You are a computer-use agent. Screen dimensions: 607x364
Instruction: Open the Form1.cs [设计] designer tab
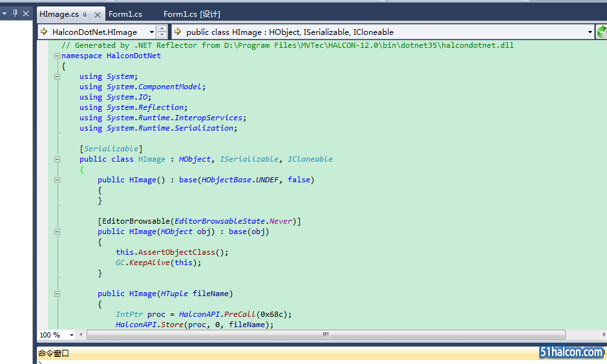[191, 14]
